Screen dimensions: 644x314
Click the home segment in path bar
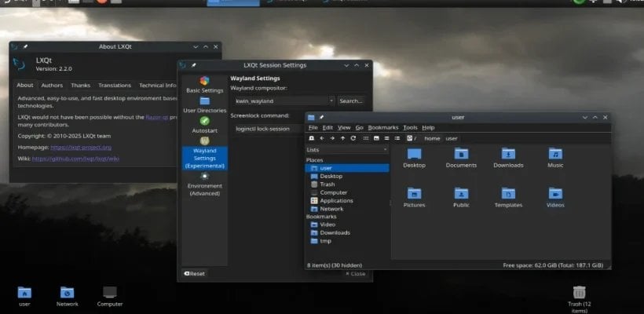tap(432, 138)
